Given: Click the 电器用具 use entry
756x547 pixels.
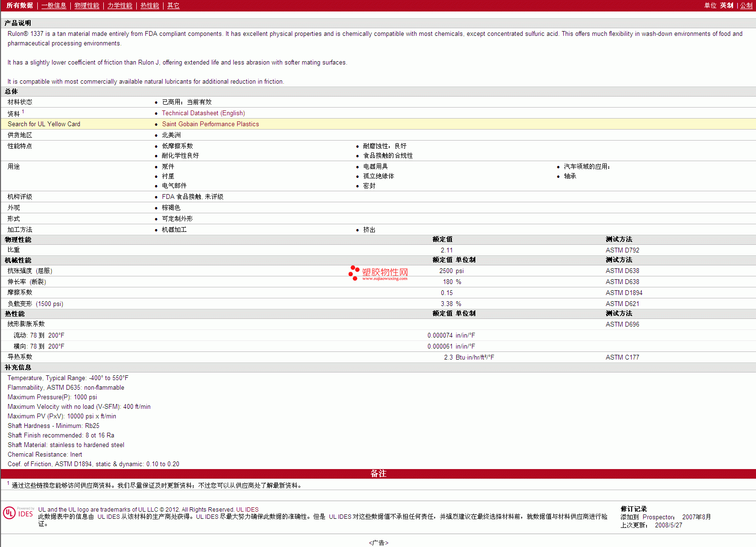Looking at the screenshot, I should click(375, 167).
